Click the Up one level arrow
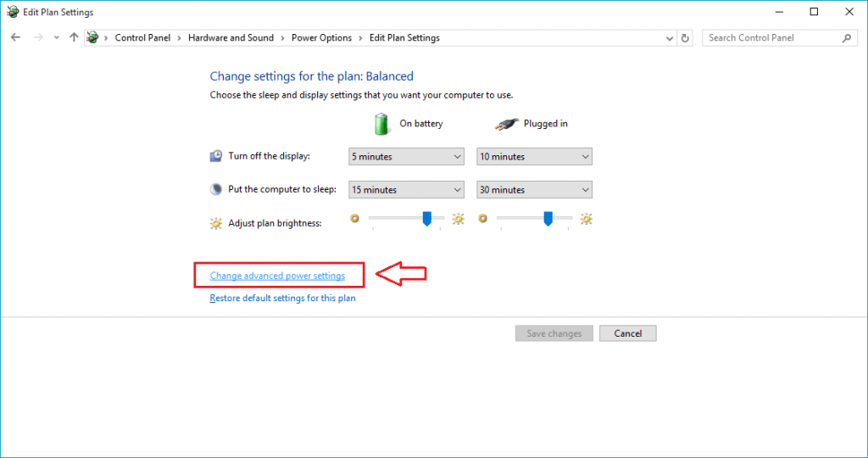 click(x=74, y=37)
